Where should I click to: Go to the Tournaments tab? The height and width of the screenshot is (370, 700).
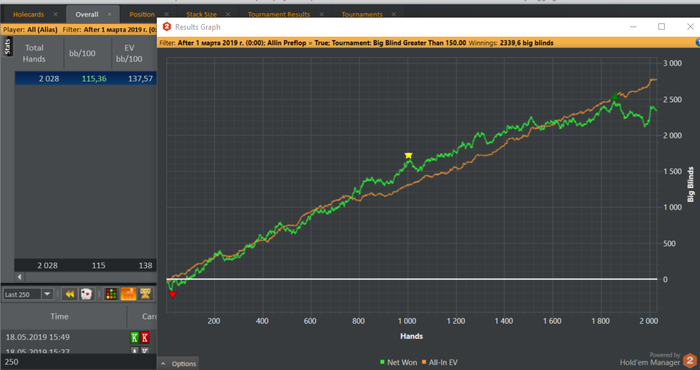coord(362,14)
